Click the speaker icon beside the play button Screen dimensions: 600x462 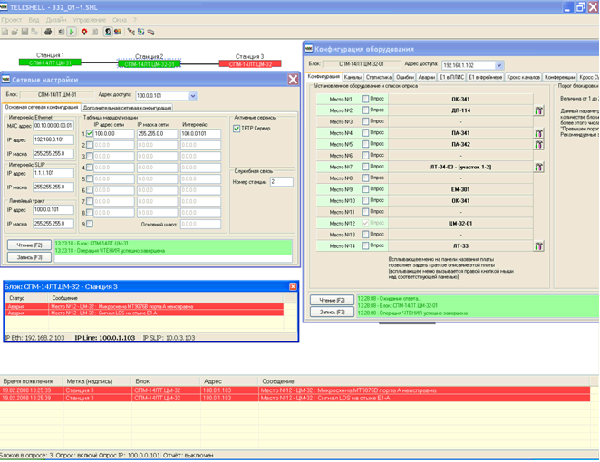tap(61, 32)
